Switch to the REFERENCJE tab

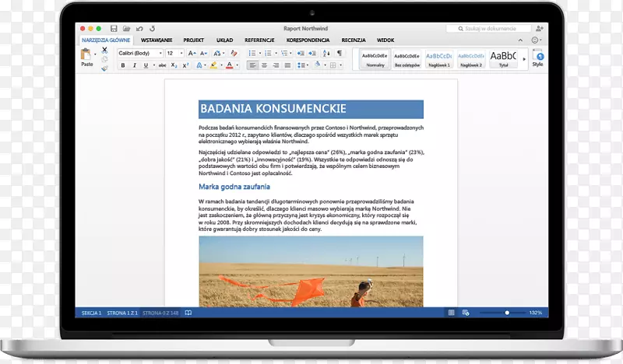click(259, 40)
